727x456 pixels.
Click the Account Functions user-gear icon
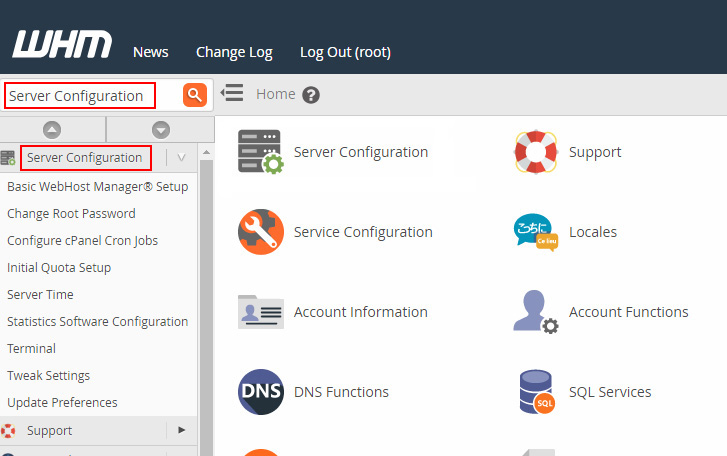pyautogui.click(x=535, y=312)
